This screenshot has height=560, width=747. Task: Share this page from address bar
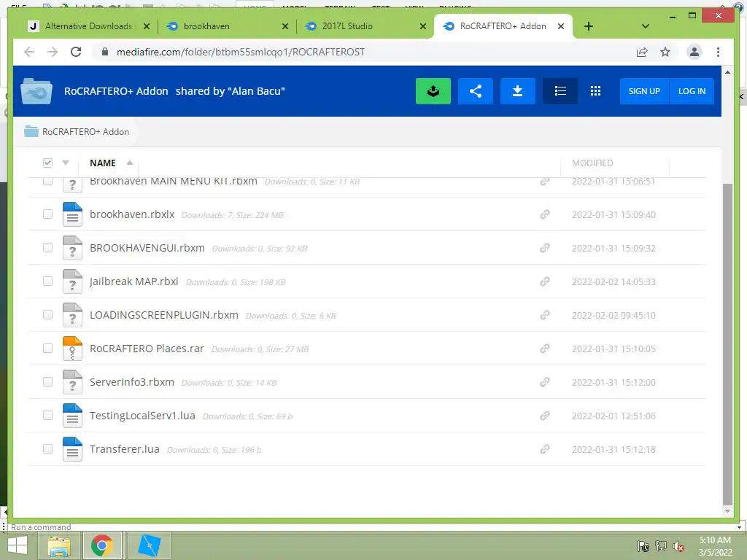coord(642,52)
